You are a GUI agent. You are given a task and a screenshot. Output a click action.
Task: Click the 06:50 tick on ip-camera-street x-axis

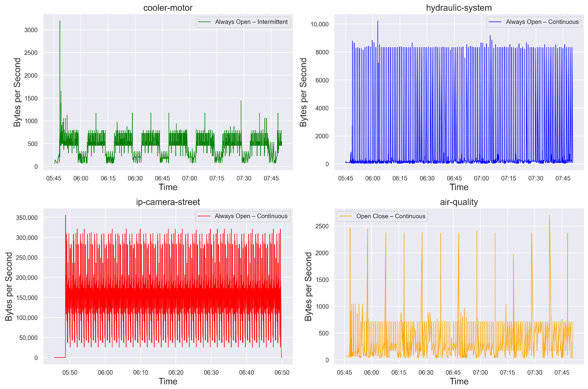point(282,373)
